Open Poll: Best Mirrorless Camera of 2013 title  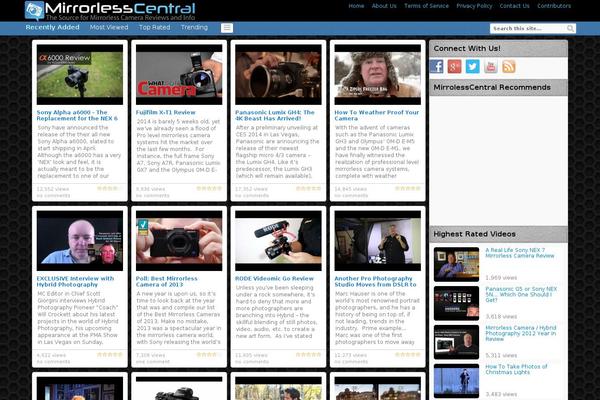coord(166,281)
